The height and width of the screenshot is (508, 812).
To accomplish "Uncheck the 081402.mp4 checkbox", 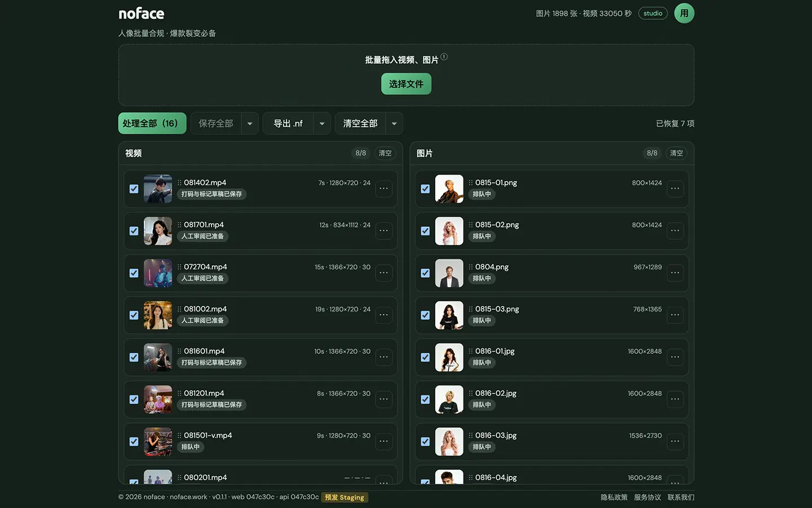I will (x=134, y=189).
